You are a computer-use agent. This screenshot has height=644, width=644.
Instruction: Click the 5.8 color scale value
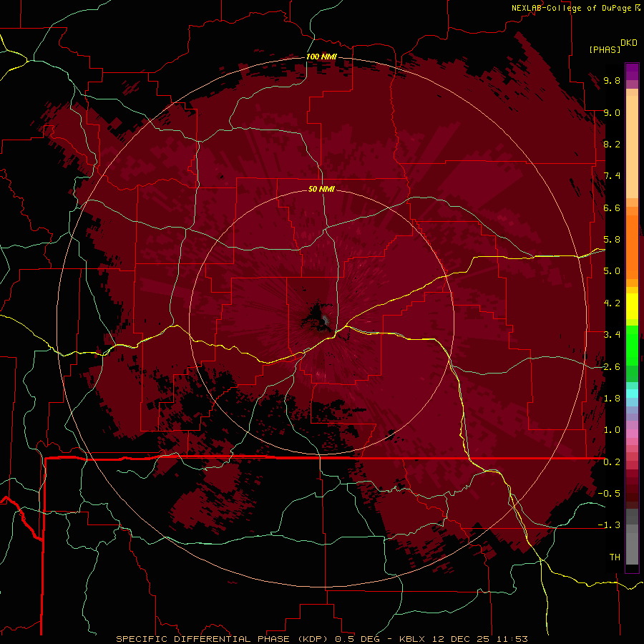click(612, 240)
